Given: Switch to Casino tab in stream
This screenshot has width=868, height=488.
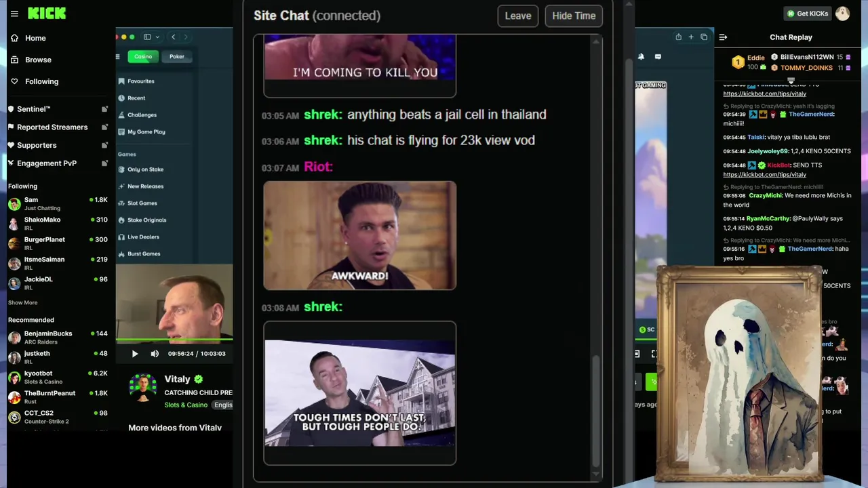Looking at the screenshot, I should coord(143,56).
